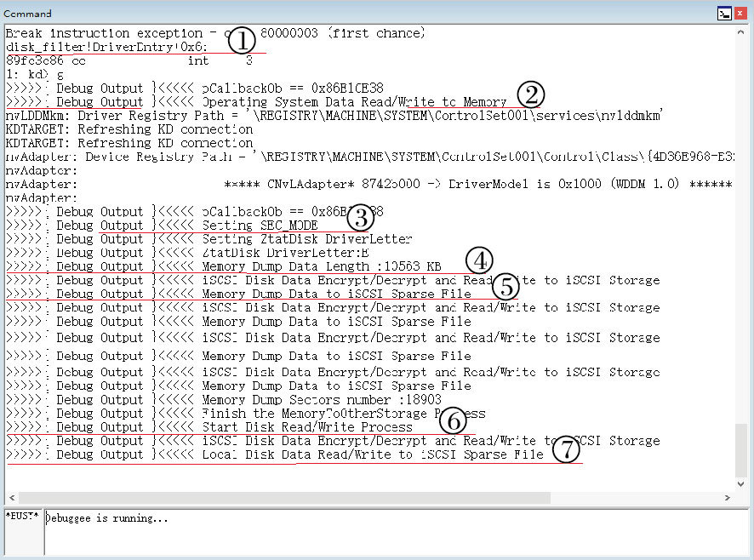Click the *BUSY* prompt label
The height and width of the screenshot is (560, 754).
(x=22, y=517)
